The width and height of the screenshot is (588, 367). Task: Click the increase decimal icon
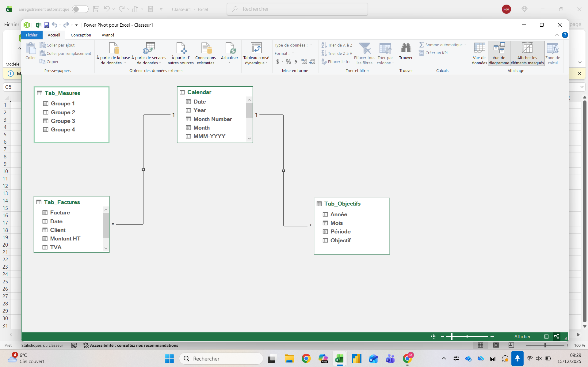click(x=304, y=62)
